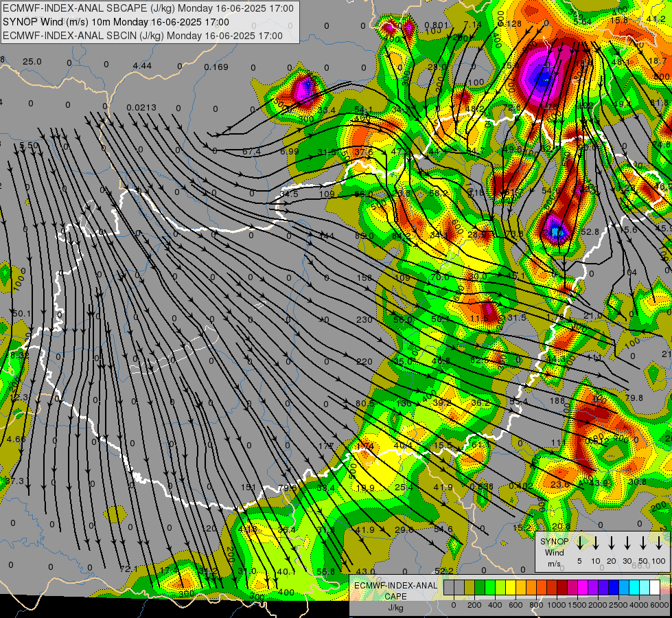
Task: Click the 230 value on the map
Action: 364,319
